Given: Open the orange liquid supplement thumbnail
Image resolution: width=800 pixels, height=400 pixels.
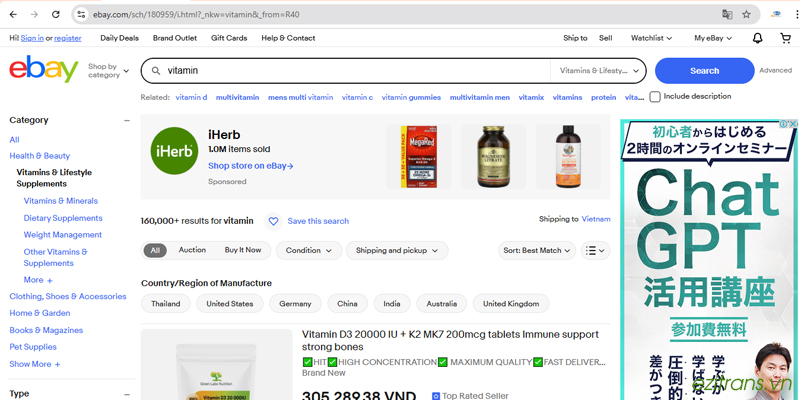Looking at the screenshot, I should click(x=568, y=157).
